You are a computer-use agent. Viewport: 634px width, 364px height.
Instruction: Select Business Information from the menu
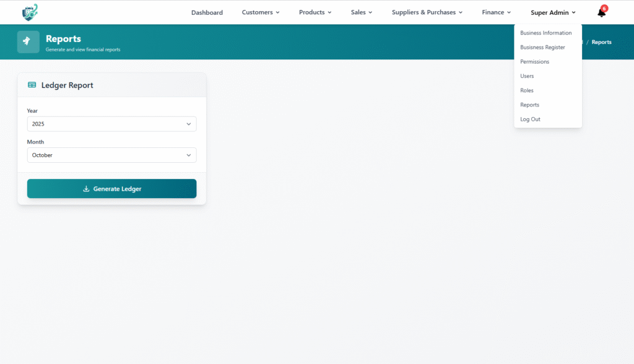pyautogui.click(x=545, y=33)
